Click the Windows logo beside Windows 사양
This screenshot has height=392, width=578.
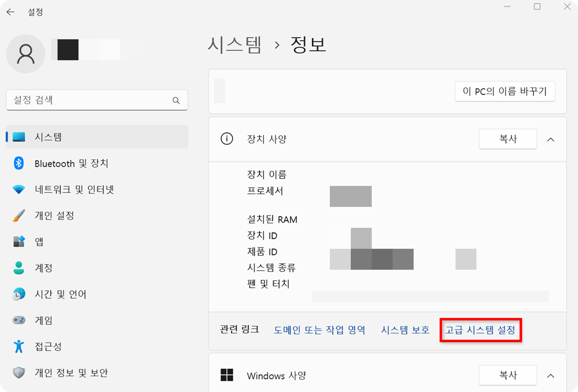point(227,375)
